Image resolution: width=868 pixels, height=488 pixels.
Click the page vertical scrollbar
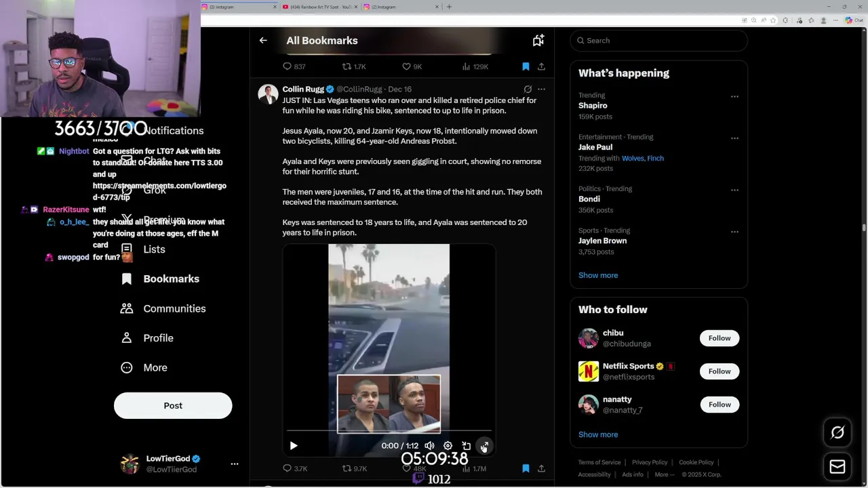864,227
